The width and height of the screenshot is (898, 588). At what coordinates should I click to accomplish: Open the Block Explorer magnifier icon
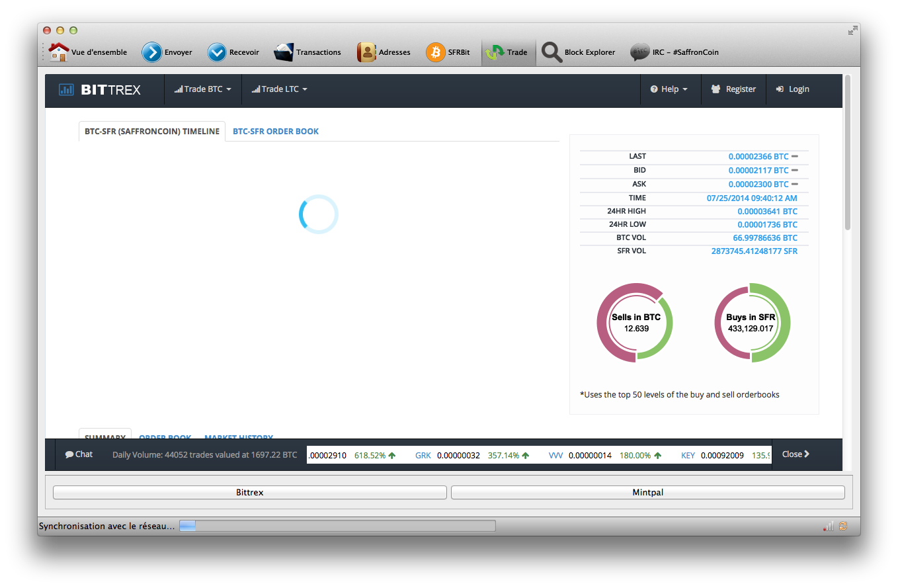[x=551, y=52]
